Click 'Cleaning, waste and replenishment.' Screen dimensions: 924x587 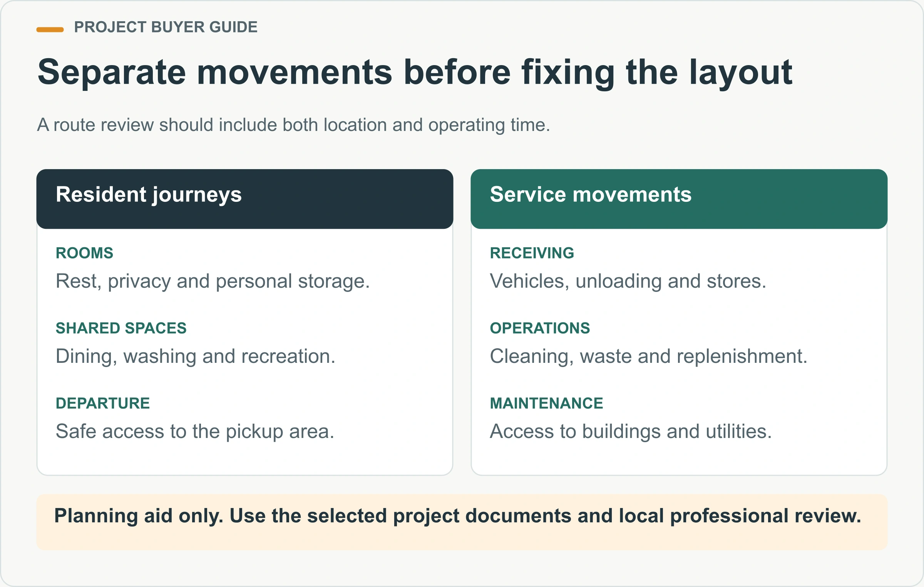tap(649, 356)
